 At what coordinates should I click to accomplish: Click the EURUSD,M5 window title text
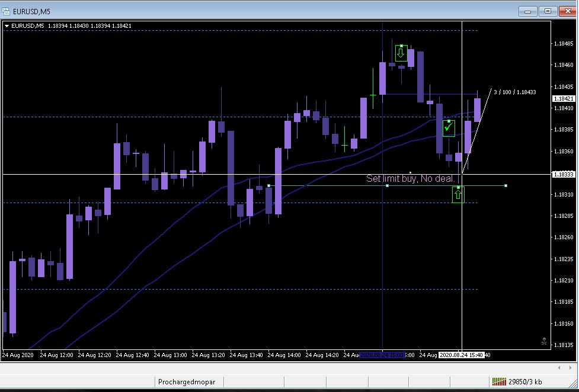(31, 12)
